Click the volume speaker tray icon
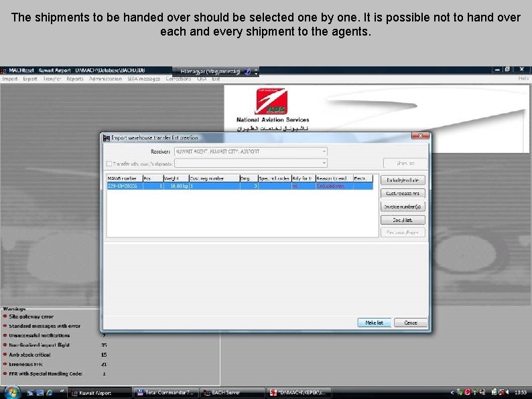The height and width of the screenshot is (399, 532). point(507,392)
